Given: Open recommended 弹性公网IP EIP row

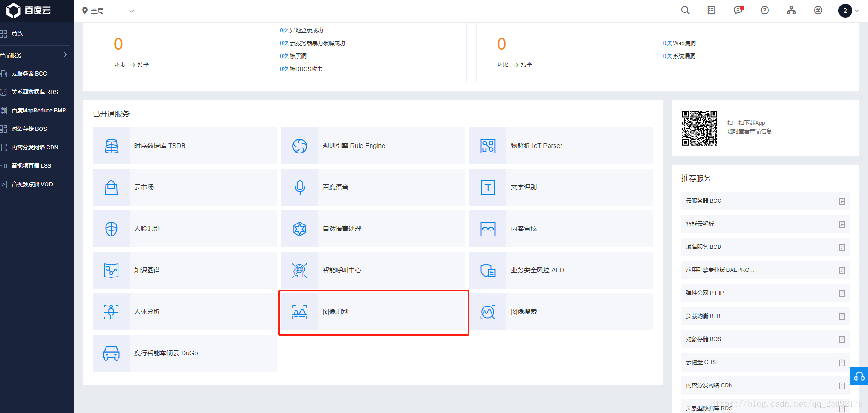Looking at the screenshot, I should 766,293.
